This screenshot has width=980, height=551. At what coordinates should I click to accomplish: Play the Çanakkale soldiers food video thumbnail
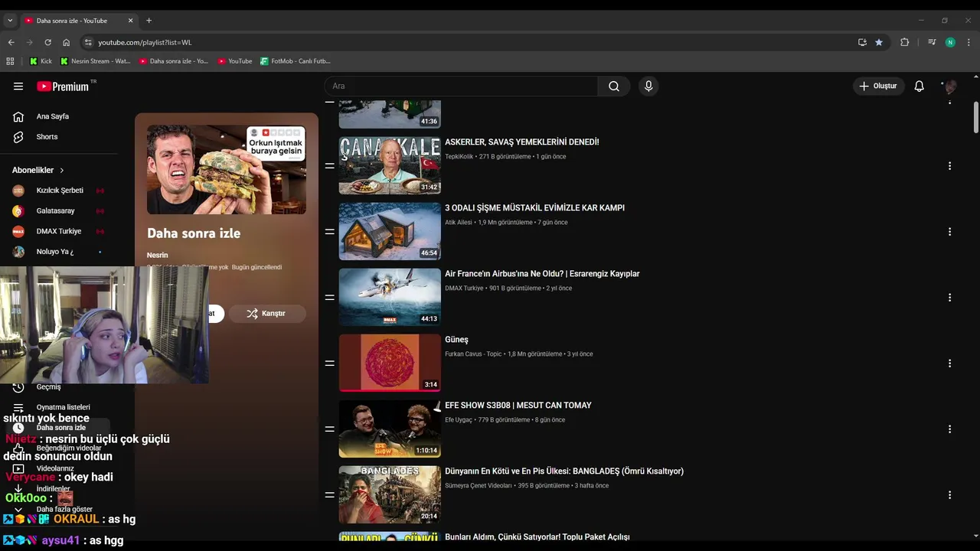click(x=390, y=165)
